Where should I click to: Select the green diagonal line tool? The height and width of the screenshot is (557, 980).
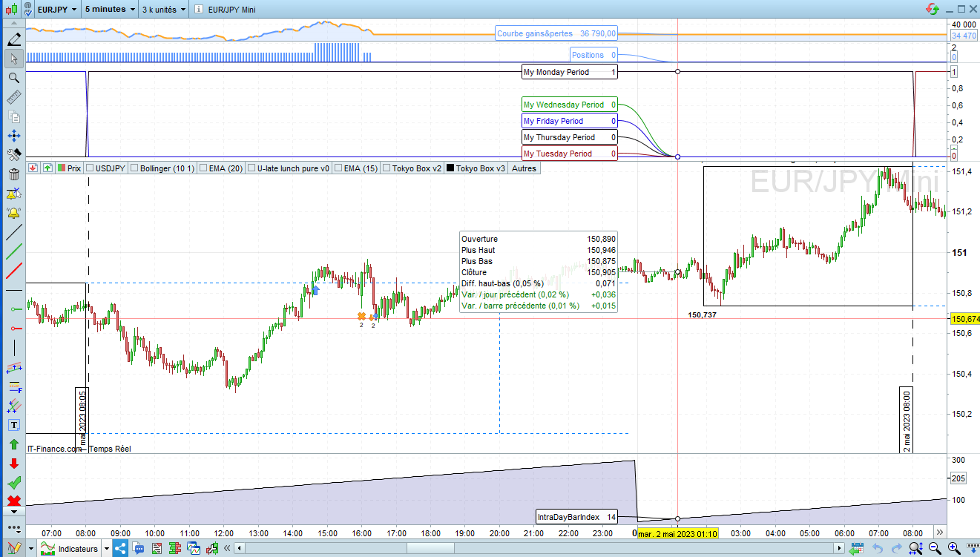13,251
